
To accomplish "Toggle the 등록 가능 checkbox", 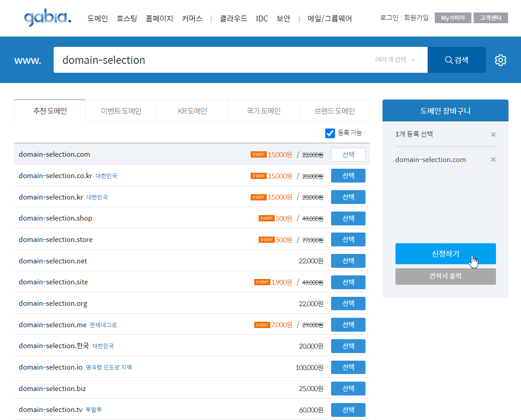I will 330,133.
